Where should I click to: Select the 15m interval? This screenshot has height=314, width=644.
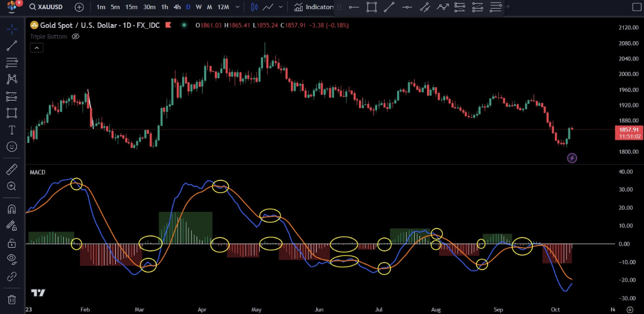pos(131,7)
